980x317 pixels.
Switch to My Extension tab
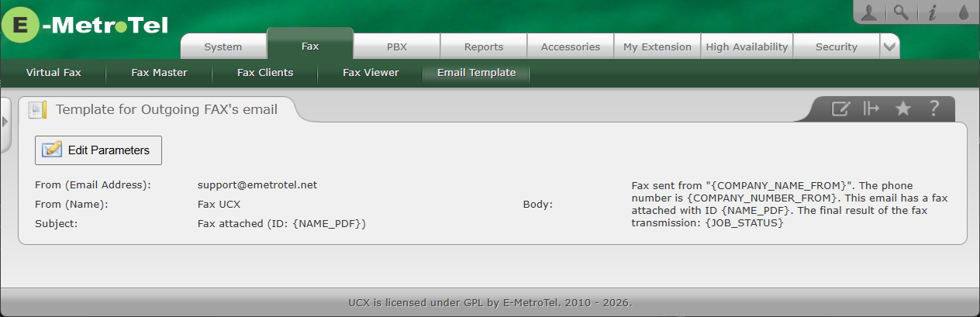point(657,47)
